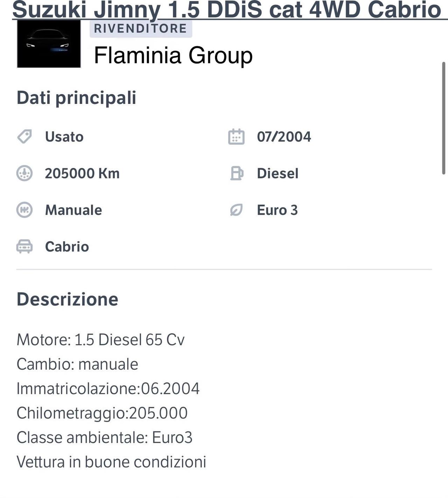The width and height of the screenshot is (448, 498).
Task: Click the Vettura in buone condizioni line
Action: pyautogui.click(x=111, y=462)
